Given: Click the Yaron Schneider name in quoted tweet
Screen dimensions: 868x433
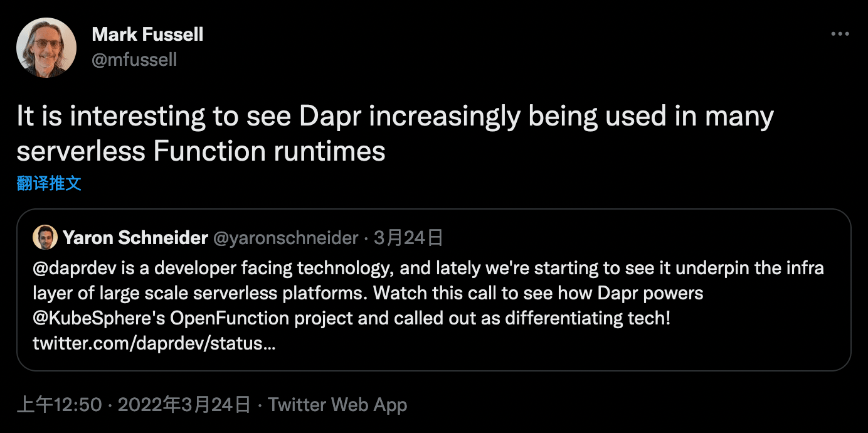Looking at the screenshot, I should [135, 238].
